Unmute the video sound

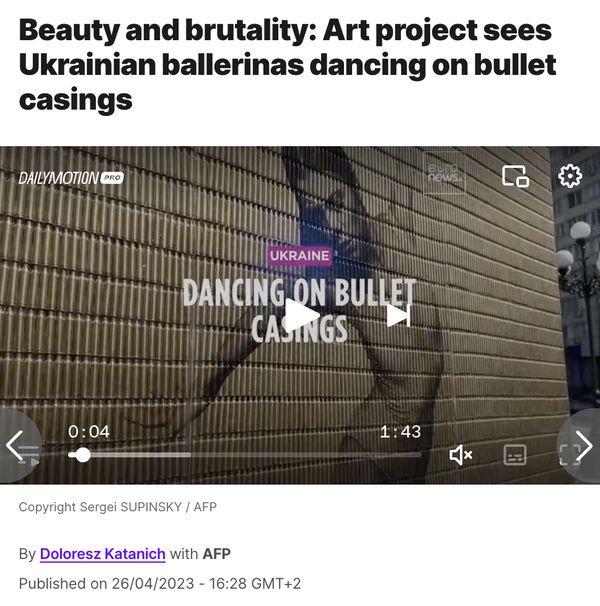pyautogui.click(x=461, y=454)
